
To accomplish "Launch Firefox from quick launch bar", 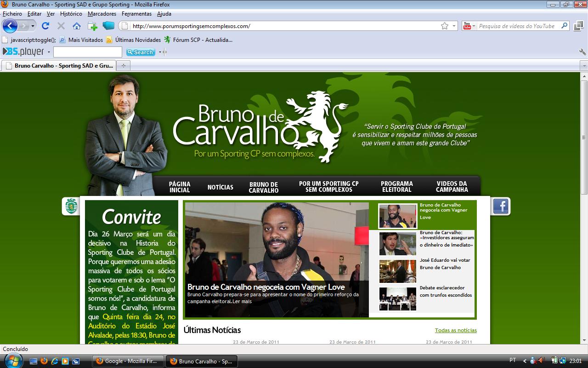I will [44, 361].
